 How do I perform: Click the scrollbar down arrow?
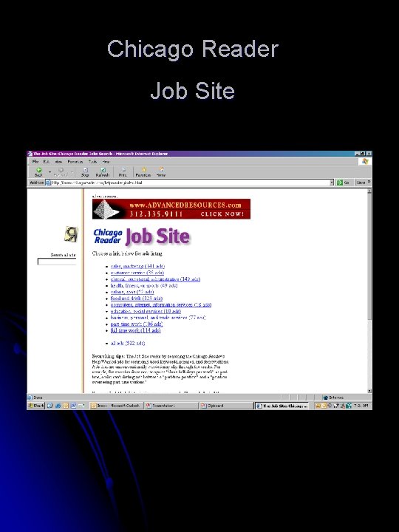point(369,391)
